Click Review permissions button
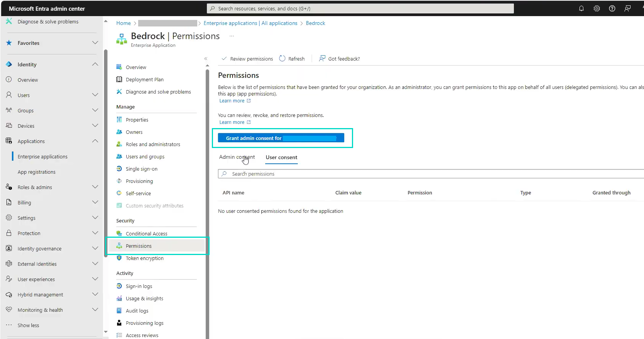This screenshot has width=644, height=339. tap(247, 59)
